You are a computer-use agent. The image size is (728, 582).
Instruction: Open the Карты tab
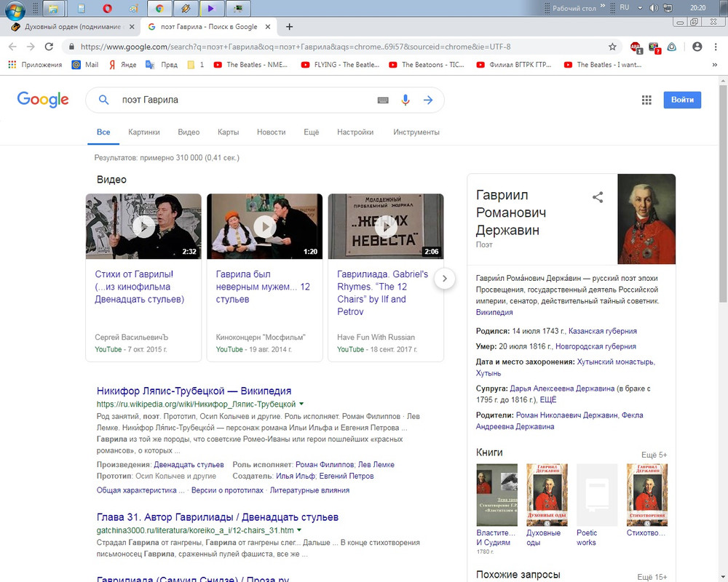[x=228, y=132]
